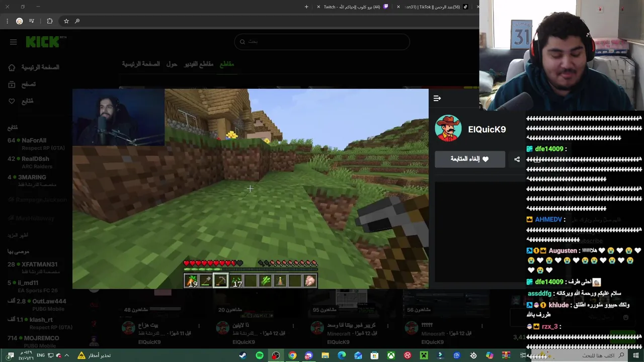Open Xbox app from taskbar

click(x=391, y=355)
